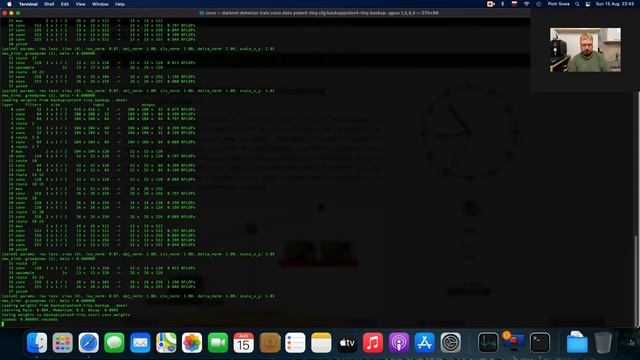Open the Downloads folder in Dock
640x360 pixels.
(x=577, y=342)
